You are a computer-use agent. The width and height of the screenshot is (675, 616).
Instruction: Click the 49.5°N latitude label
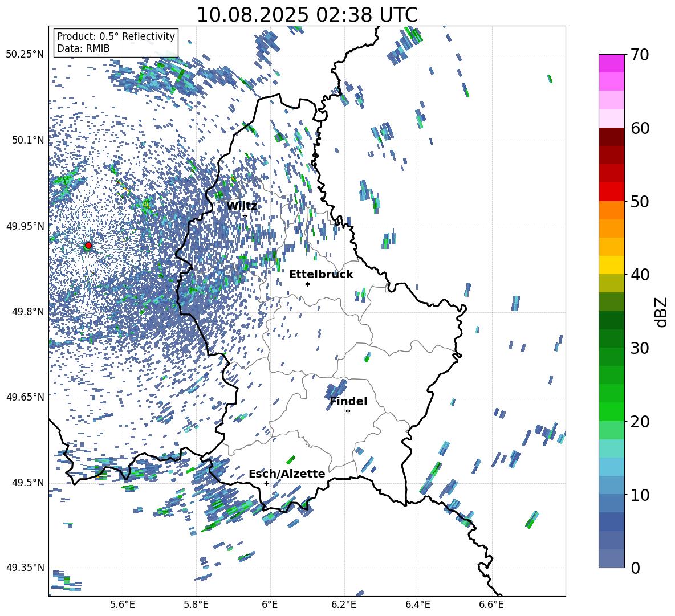click(27, 483)
